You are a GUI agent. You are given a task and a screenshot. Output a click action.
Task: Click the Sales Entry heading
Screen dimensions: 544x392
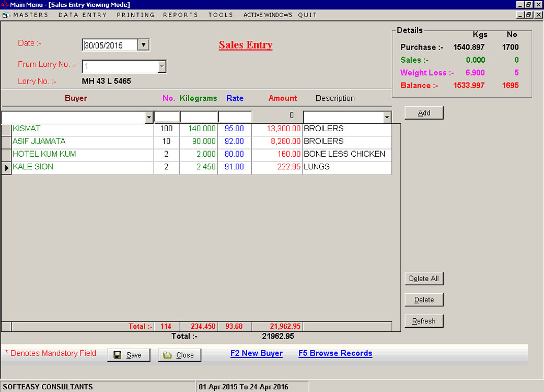[x=246, y=45]
